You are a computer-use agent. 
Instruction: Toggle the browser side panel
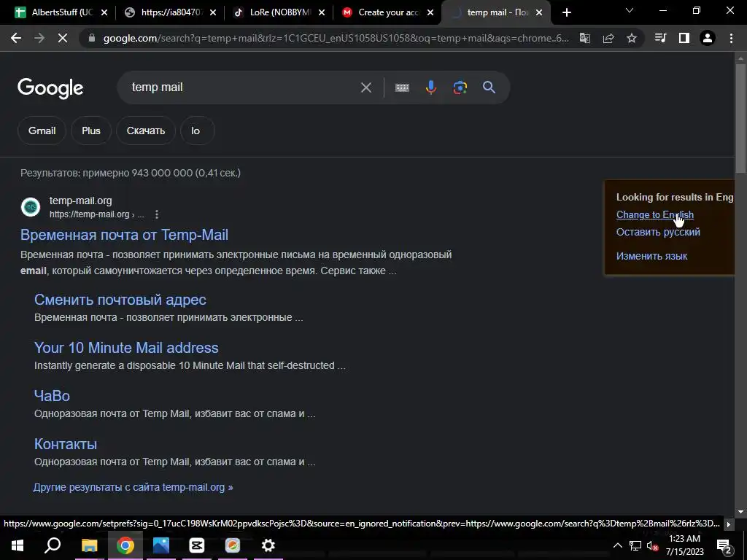684,38
